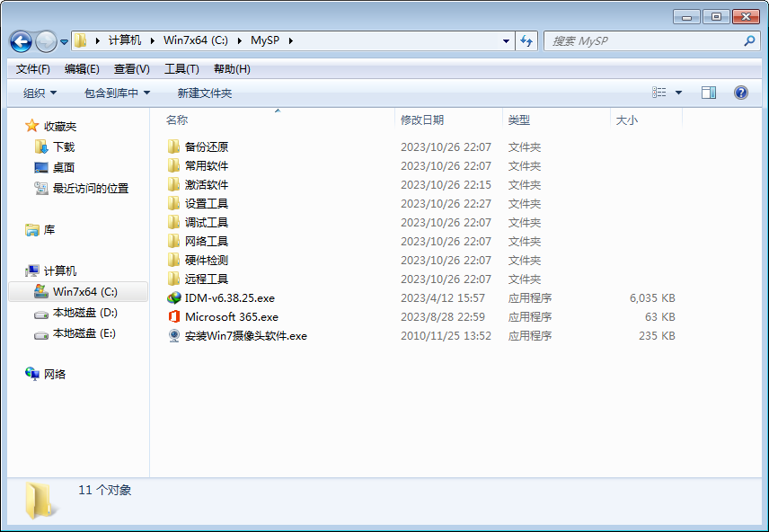Select the 激活软件 folder
769x532 pixels.
206,185
